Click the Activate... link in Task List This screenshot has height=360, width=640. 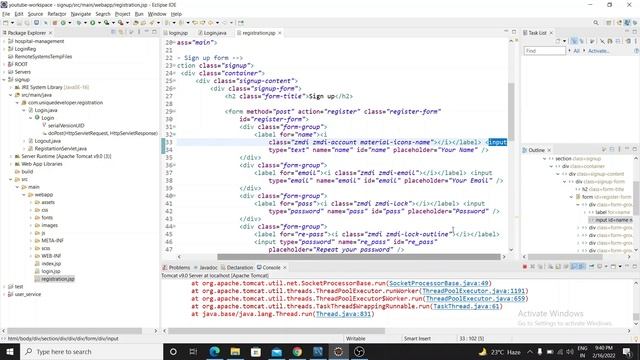598,51
